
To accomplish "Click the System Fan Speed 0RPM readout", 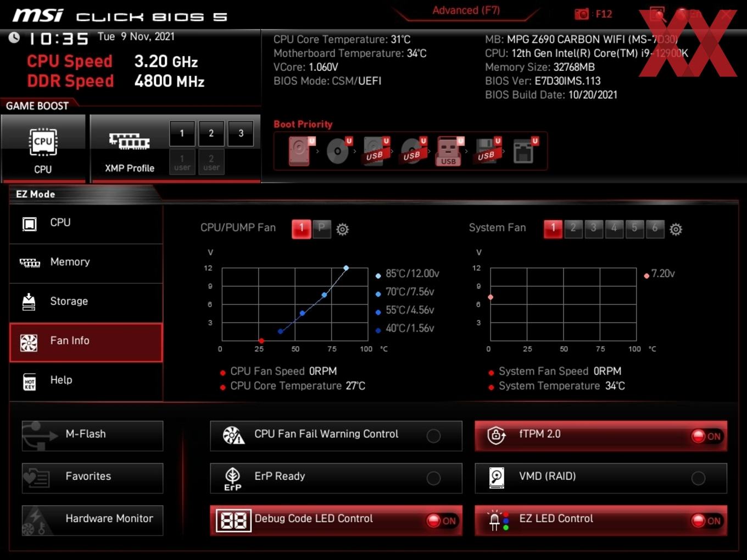I will tap(555, 371).
